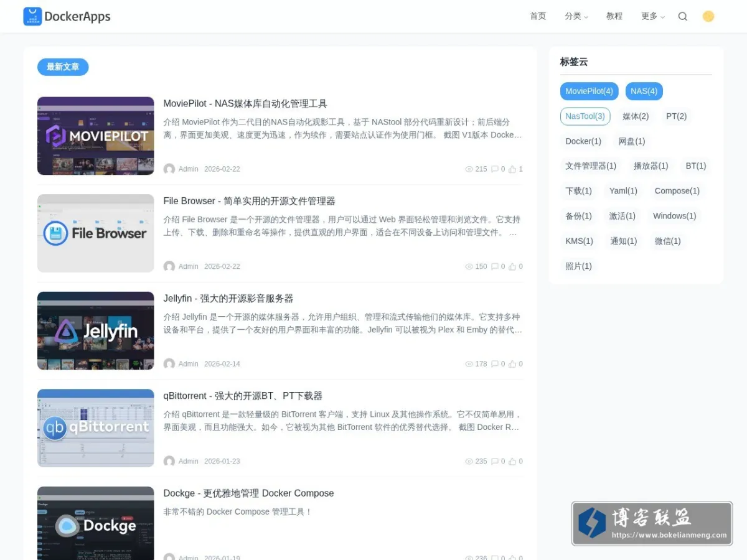Click the Admin avatar on MoviePilot post
Image resolution: width=747 pixels, height=560 pixels.
(x=169, y=169)
